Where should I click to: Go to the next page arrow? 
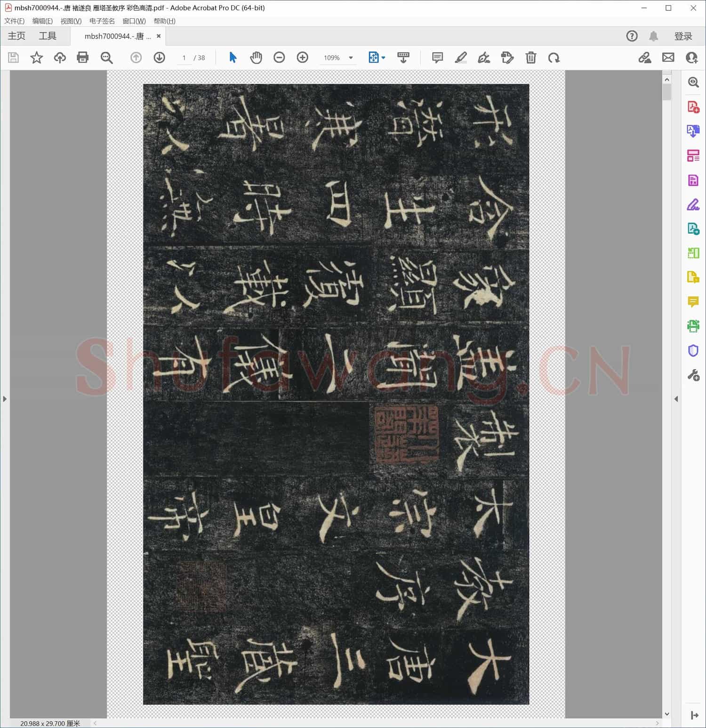click(159, 57)
